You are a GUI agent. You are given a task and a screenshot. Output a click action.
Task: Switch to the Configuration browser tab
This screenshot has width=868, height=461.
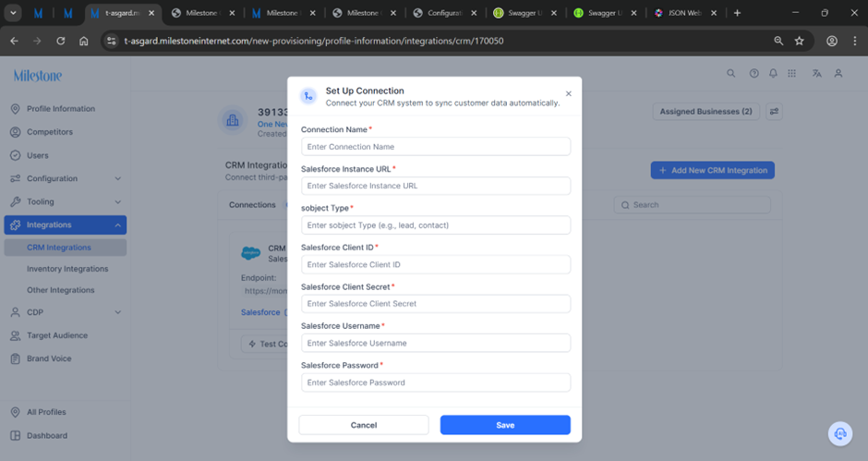click(446, 13)
